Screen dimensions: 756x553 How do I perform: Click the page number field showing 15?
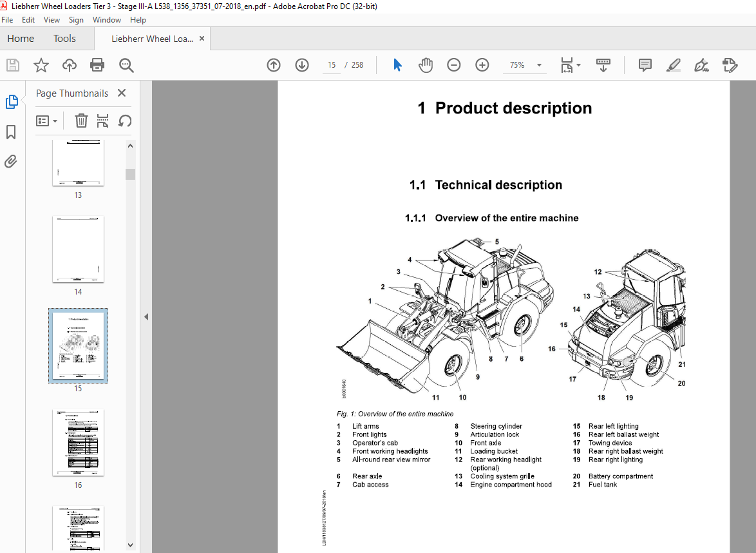[332, 65]
